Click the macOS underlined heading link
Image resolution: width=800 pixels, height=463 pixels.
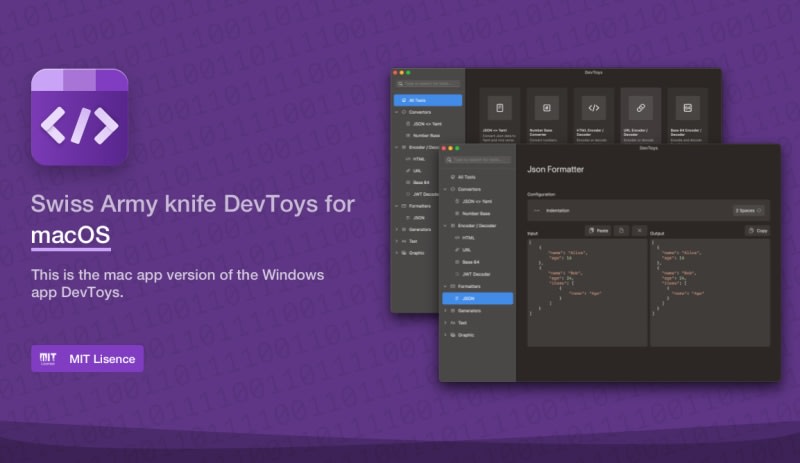coord(70,236)
